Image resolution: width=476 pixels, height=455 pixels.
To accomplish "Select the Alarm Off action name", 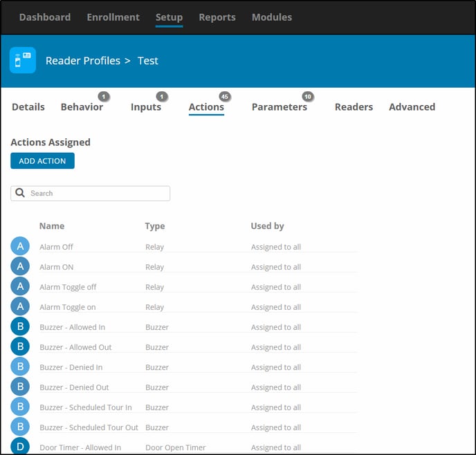I will 56,247.
